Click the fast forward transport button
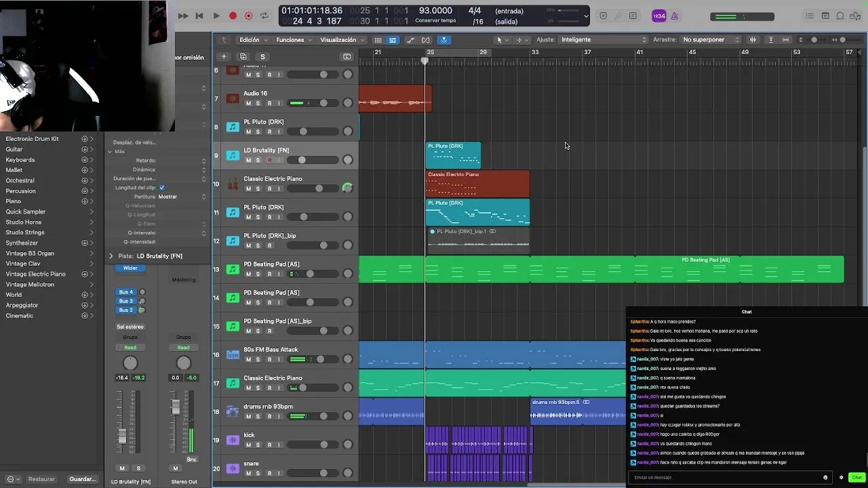 click(183, 16)
